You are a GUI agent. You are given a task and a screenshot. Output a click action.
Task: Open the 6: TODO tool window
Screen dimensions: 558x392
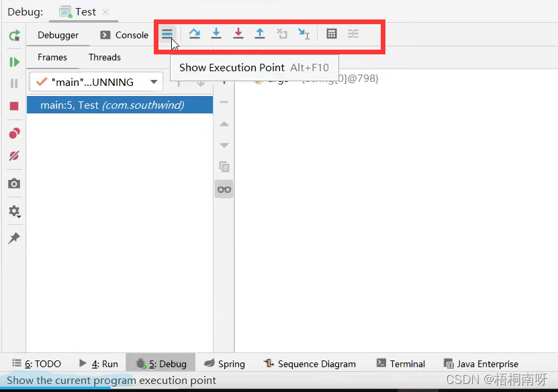[36, 364]
